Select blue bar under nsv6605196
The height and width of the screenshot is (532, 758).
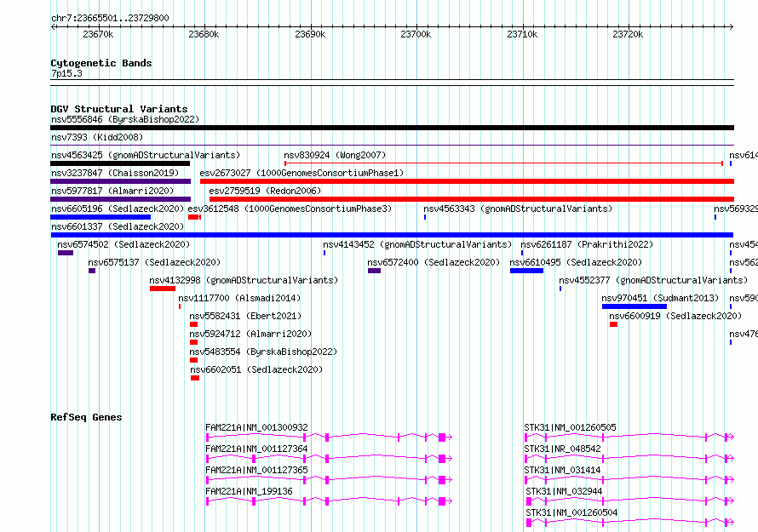point(100,217)
